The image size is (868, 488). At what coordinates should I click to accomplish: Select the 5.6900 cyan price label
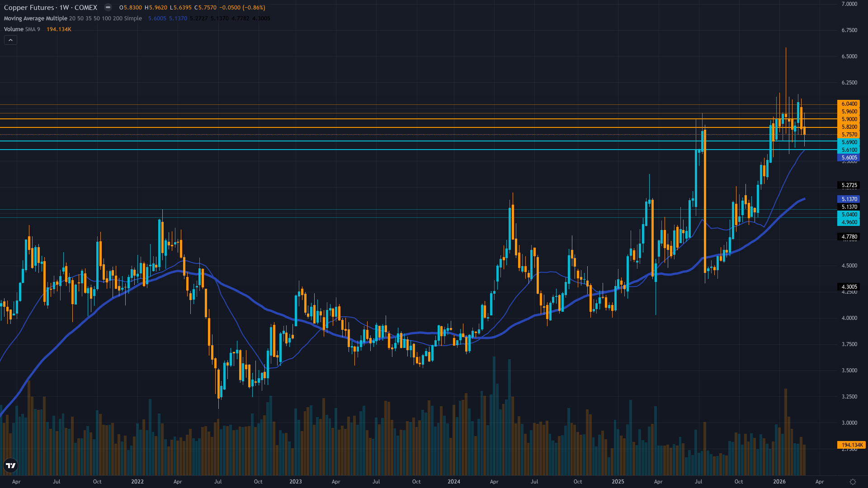pos(849,142)
